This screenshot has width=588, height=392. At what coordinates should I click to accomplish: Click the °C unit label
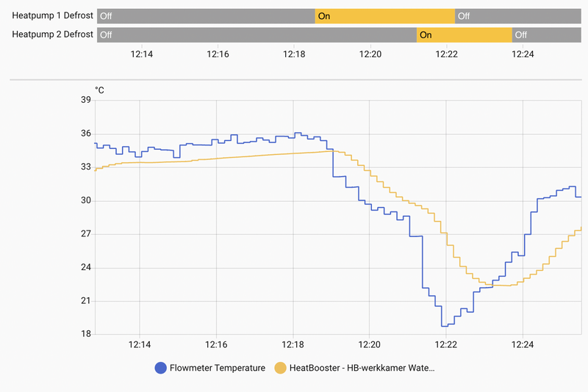tap(99, 90)
